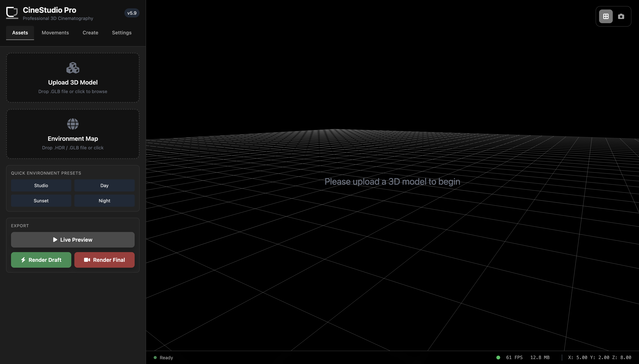Viewport: 639px width, 364px height.
Task: Click the QUICK ENVIRONMENT PRESETS heading
Action: [x=46, y=173]
